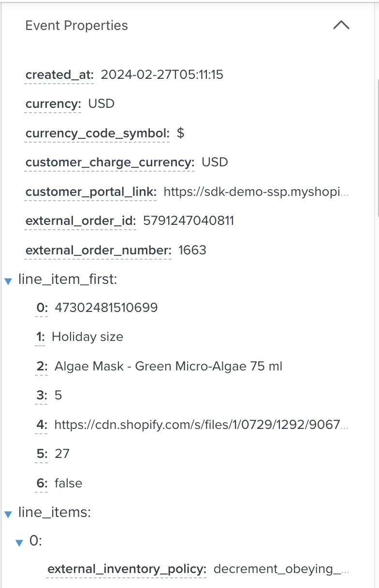Viewport: 379px width, 588px height.
Task: Click the external_order_id label
Action: 81,221
